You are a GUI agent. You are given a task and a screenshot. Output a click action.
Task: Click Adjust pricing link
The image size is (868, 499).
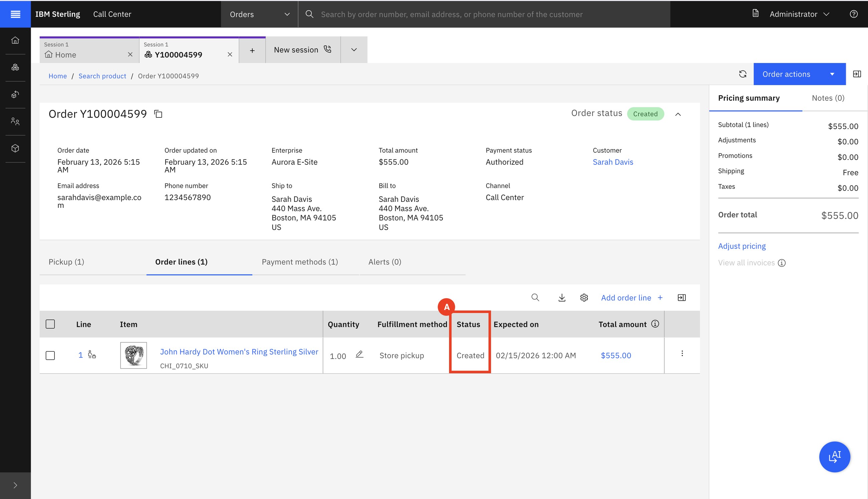click(742, 246)
